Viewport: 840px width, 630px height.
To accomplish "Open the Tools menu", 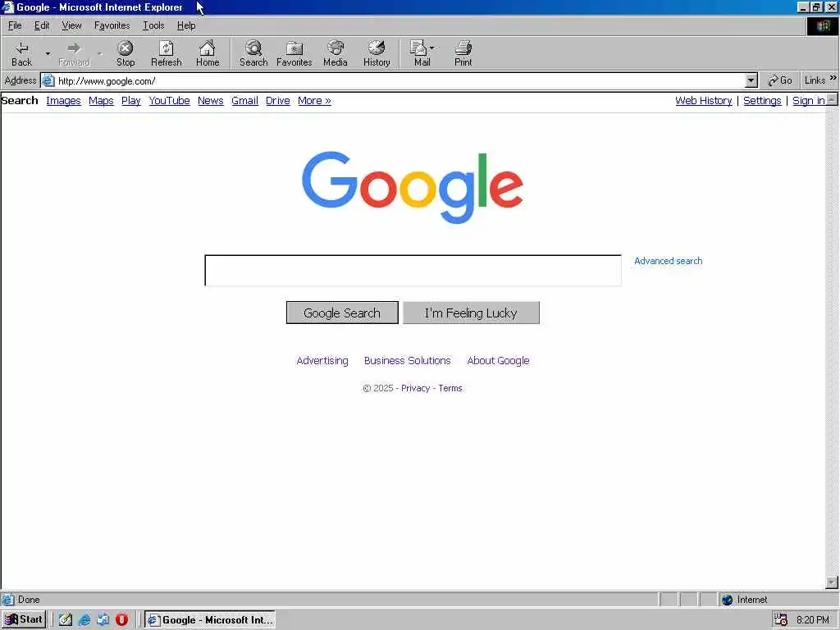I will click(153, 25).
